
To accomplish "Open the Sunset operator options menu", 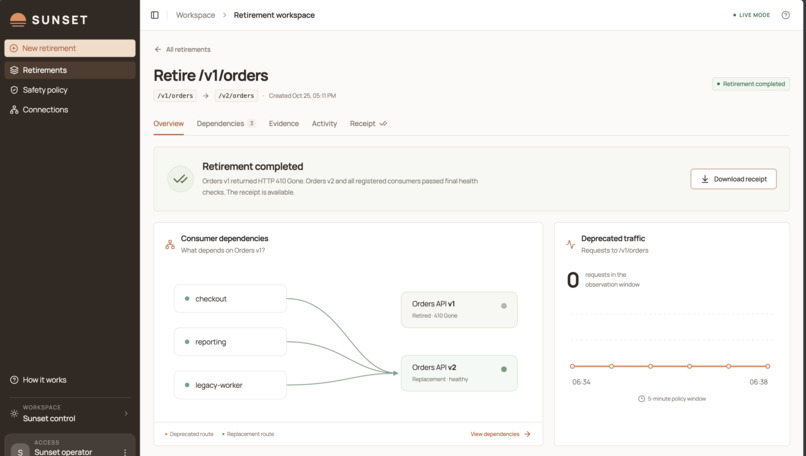I will [125, 452].
